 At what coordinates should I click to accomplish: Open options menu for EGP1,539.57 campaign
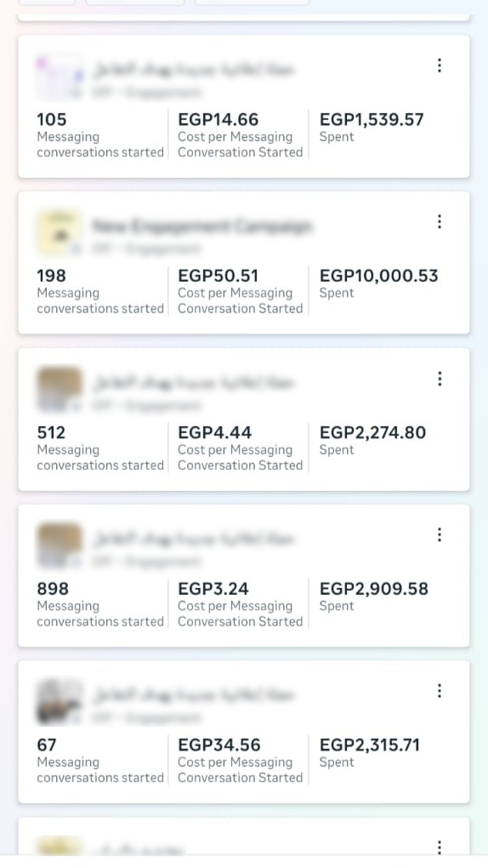(440, 66)
